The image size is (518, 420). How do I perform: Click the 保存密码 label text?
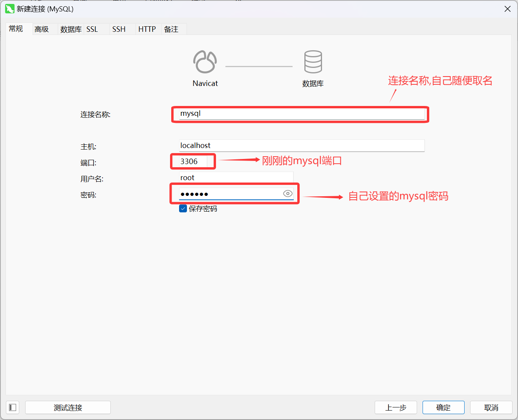[203, 209]
